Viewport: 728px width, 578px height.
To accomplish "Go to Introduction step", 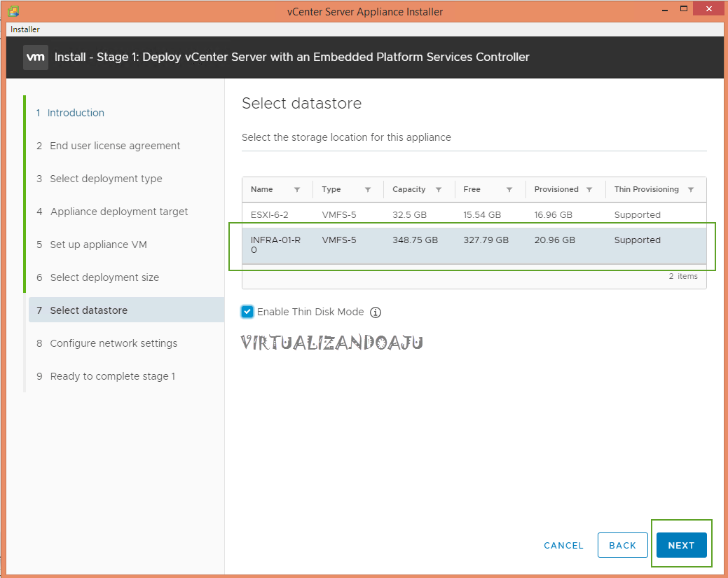I will coord(76,113).
